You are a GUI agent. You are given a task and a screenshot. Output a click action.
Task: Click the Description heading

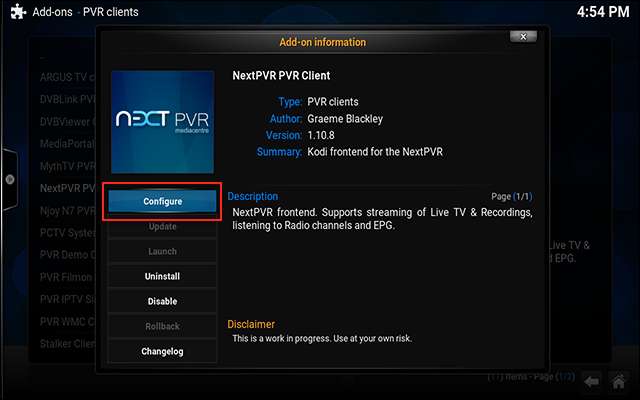(253, 196)
